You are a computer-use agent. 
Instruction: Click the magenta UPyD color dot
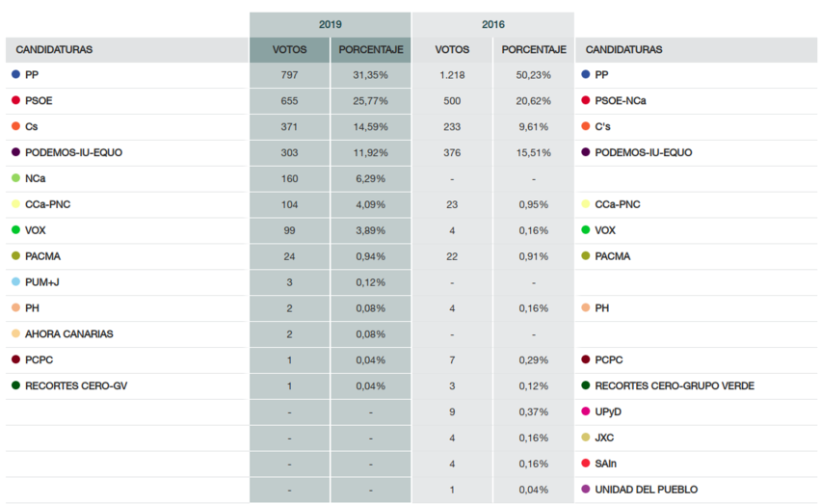point(586,411)
